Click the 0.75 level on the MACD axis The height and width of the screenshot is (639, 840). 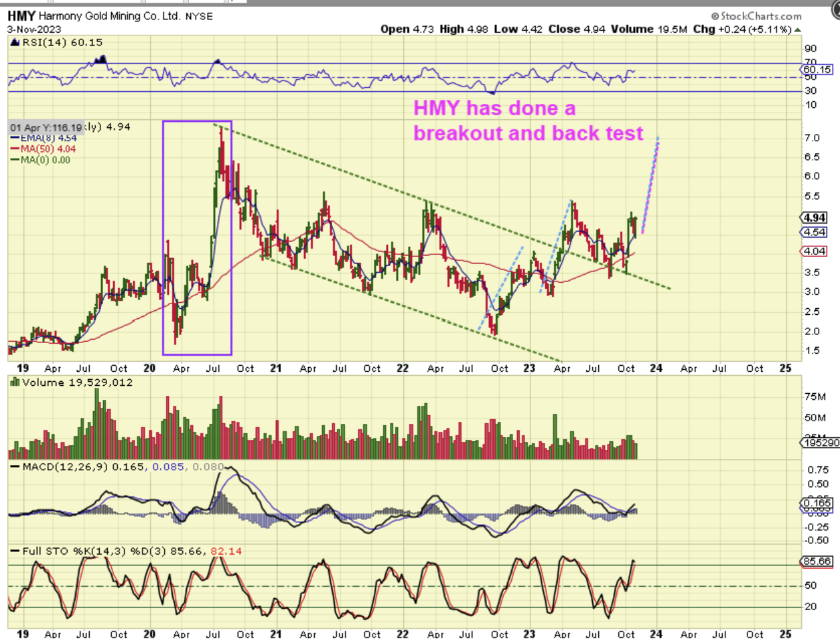click(x=817, y=470)
